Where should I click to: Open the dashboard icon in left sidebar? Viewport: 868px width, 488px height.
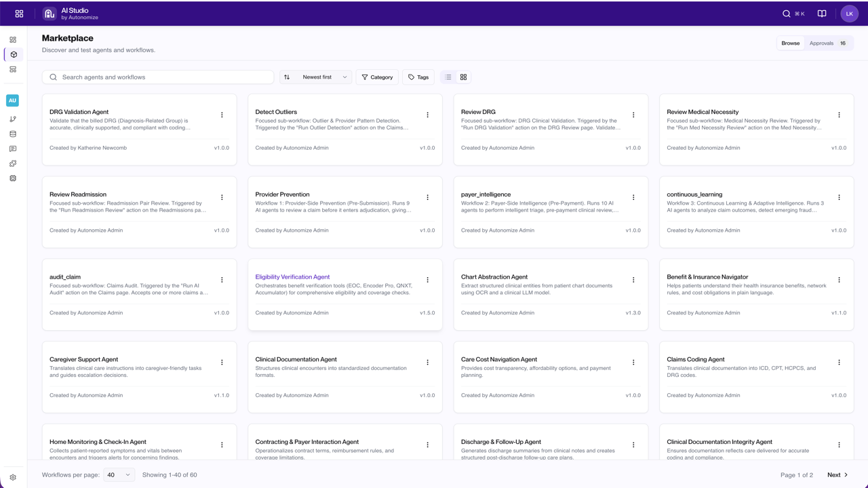pyautogui.click(x=13, y=40)
